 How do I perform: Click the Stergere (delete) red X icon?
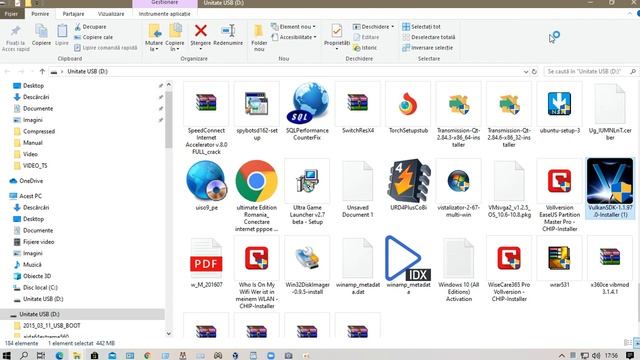(x=200, y=31)
